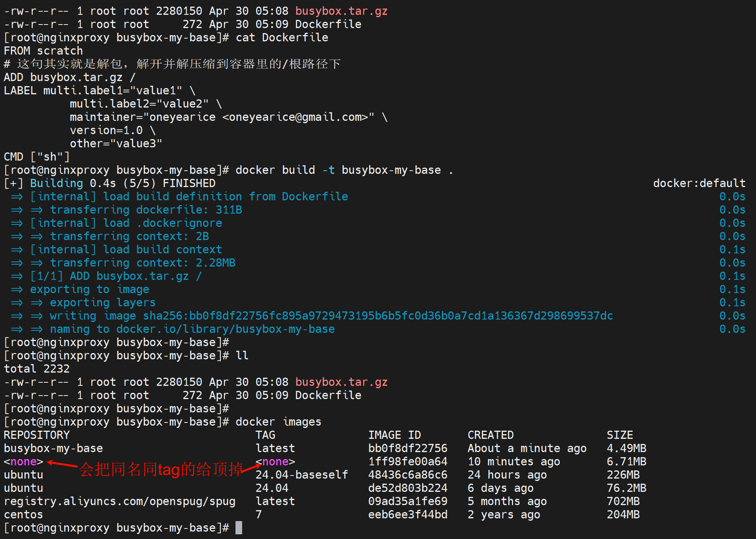Click the 24.04-baseself tag
This screenshot has width=756, height=539.
pyautogui.click(x=301, y=475)
